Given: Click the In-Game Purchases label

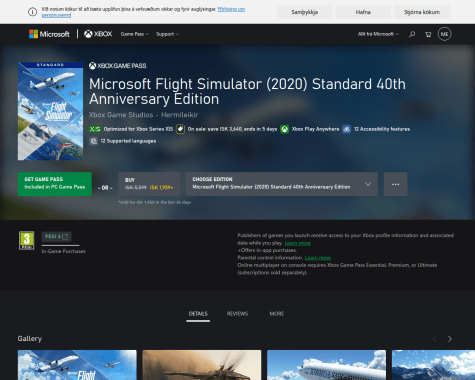Looking at the screenshot, I should click(x=64, y=251).
